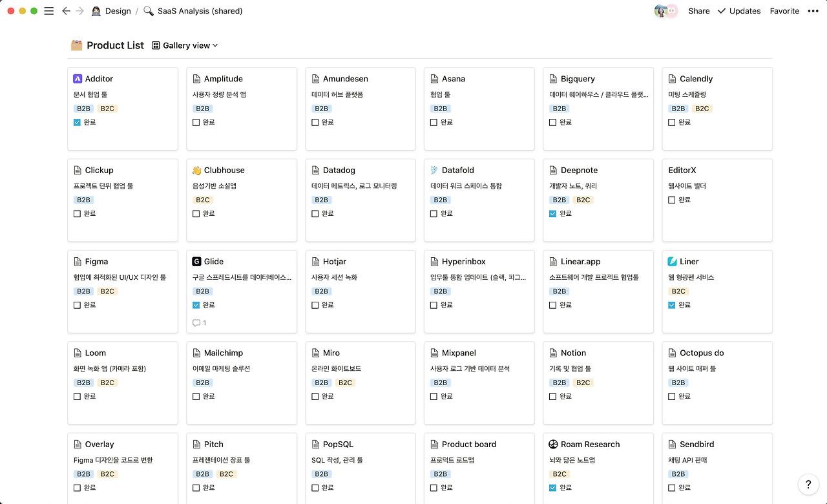
Task: Go back with the left arrow icon
Action: 66,11
